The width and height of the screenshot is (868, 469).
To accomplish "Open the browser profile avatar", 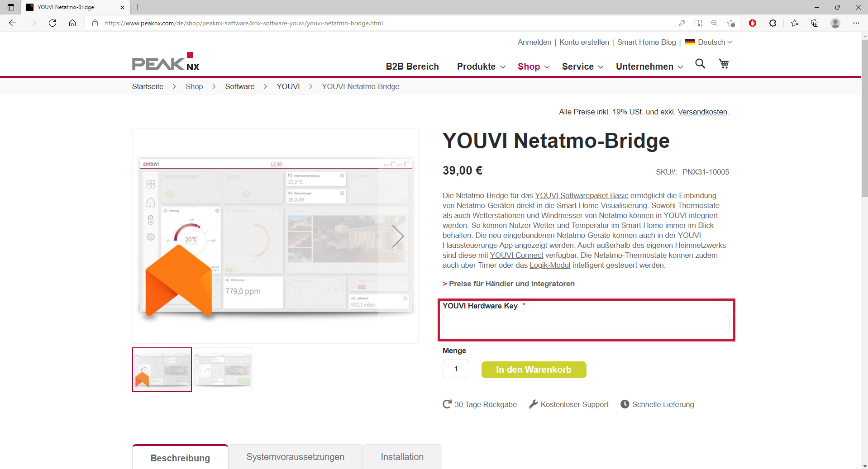I will coord(835,23).
